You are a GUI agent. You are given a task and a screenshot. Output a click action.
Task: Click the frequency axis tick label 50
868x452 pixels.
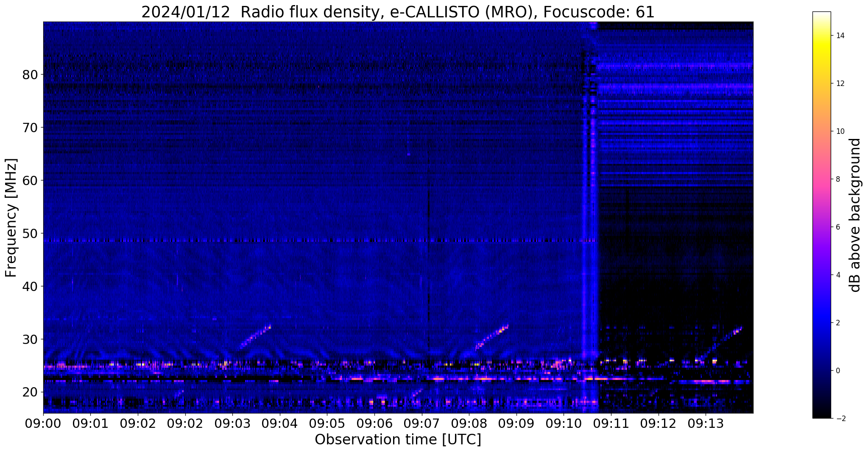[30, 233]
